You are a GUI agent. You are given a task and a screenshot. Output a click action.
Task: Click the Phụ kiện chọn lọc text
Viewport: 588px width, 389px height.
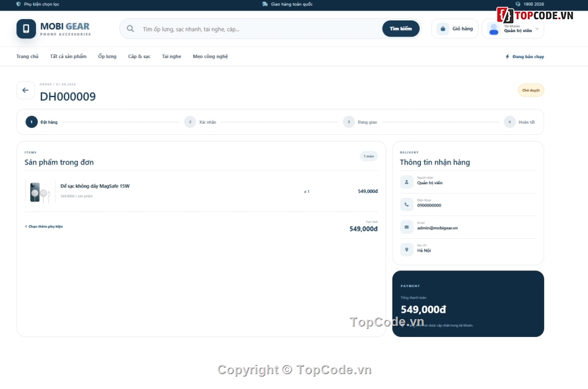pos(41,4)
